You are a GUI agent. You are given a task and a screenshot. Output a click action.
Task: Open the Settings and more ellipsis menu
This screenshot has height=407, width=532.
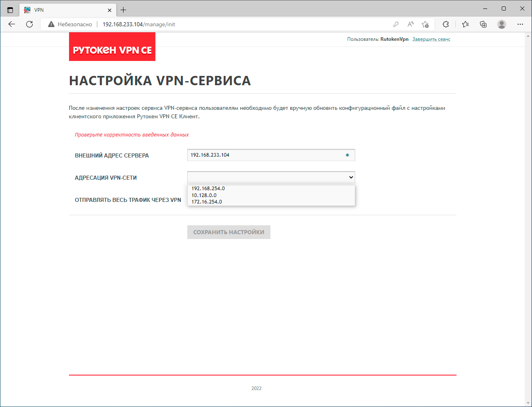point(520,24)
